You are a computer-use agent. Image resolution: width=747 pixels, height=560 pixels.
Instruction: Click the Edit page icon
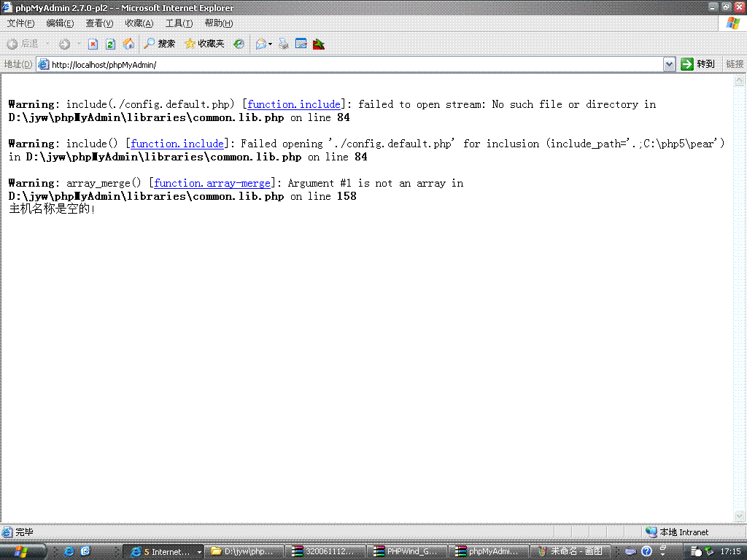(x=301, y=44)
